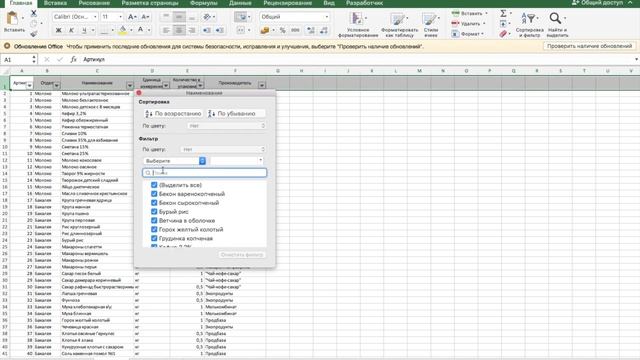
Task: Switch to the Разметка страницы tab
Action: [150, 3]
